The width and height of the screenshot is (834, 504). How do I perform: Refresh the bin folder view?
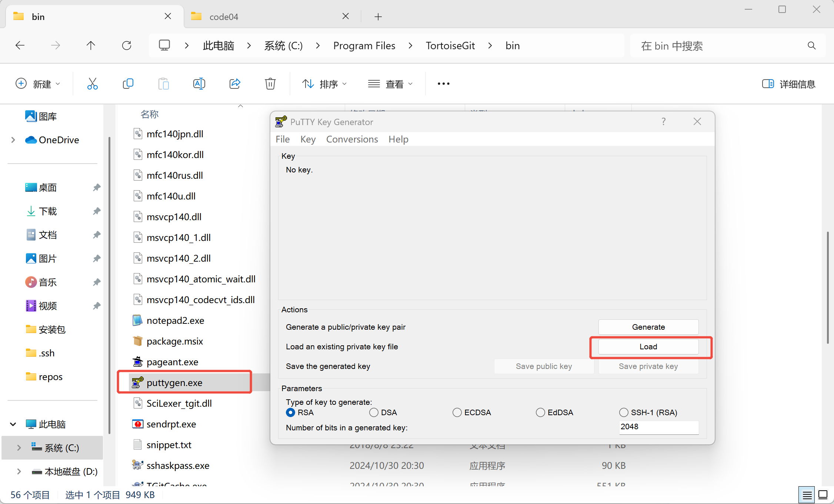(x=127, y=46)
